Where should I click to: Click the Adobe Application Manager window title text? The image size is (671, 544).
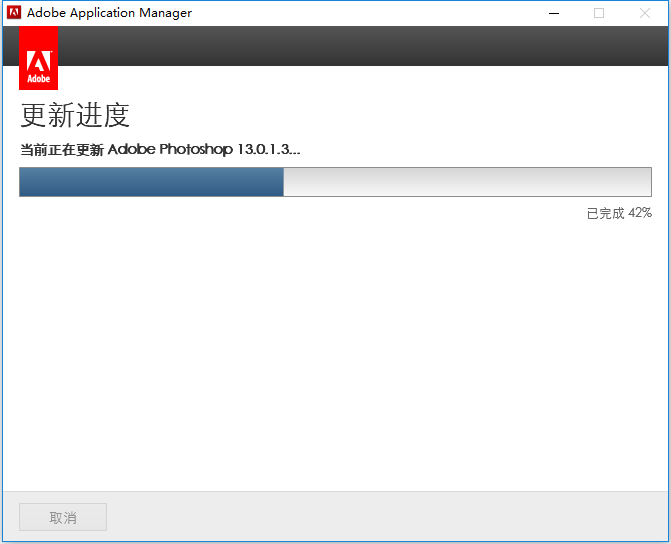click(x=109, y=13)
